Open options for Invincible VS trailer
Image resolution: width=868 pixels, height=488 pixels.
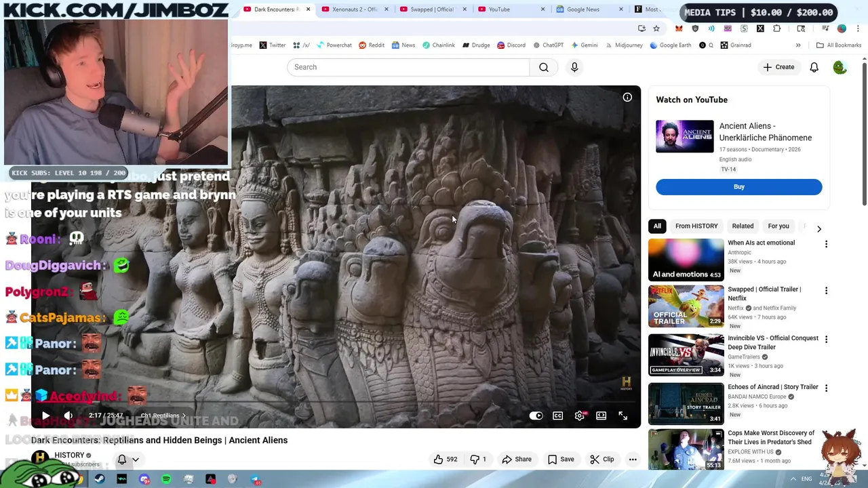click(826, 340)
